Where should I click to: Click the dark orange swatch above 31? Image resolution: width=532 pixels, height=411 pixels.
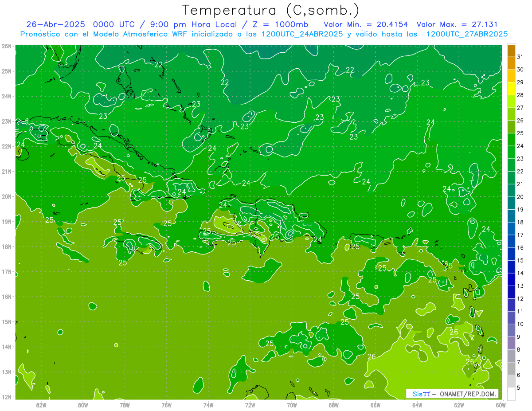[511, 51]
